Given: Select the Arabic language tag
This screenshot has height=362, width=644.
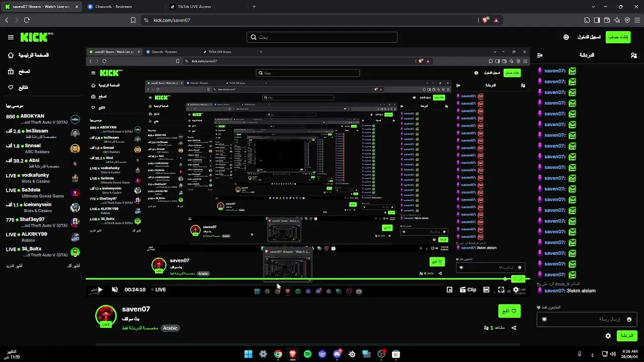Looking at the screenshot, I should [x=170, y=328].
